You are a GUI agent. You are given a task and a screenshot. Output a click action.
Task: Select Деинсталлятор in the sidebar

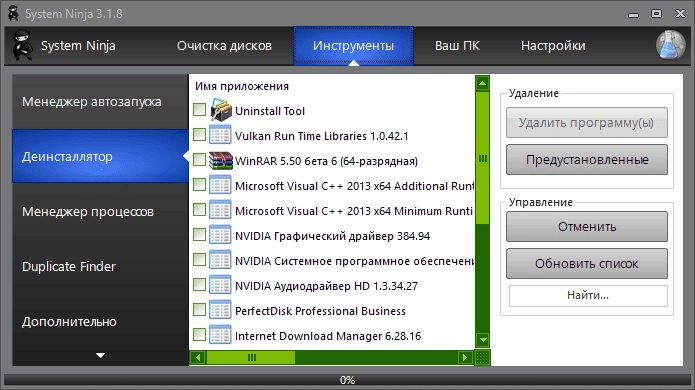[x=100, y=156]
